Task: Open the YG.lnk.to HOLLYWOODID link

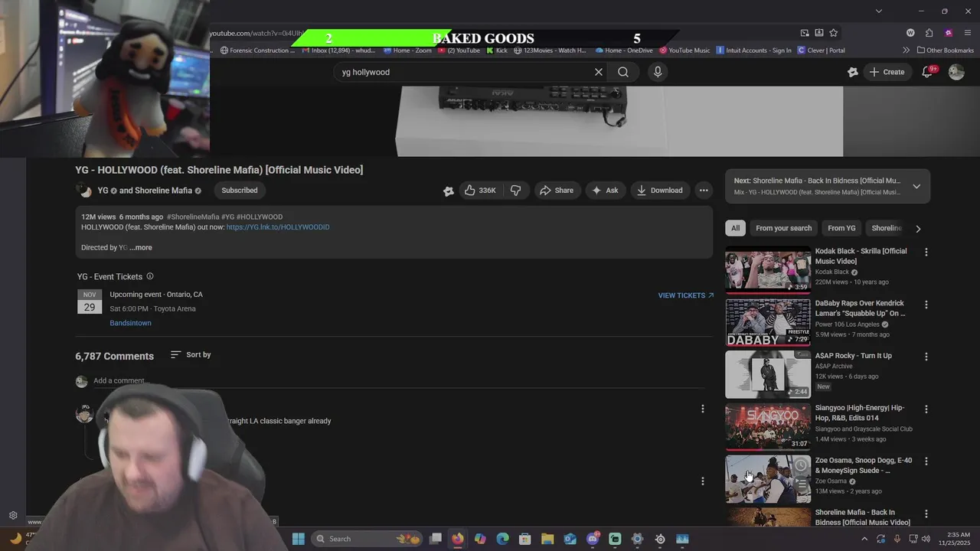Action: (x=278, y=227)
